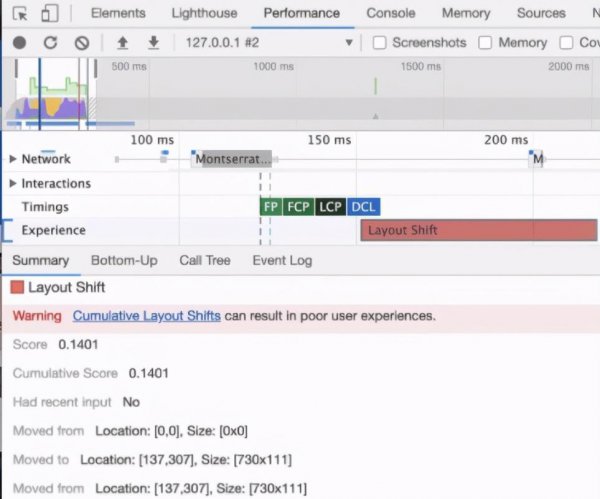
Task: Enable the Screenshots checkbox
Action: [380, 43]
